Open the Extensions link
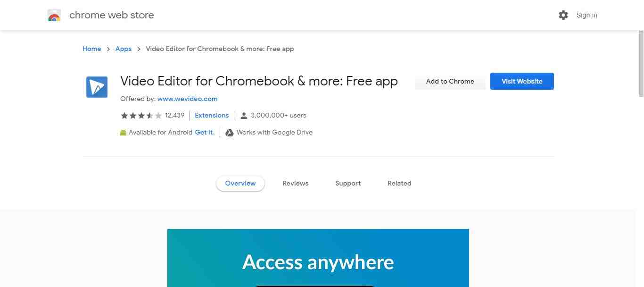 [211, 115]
